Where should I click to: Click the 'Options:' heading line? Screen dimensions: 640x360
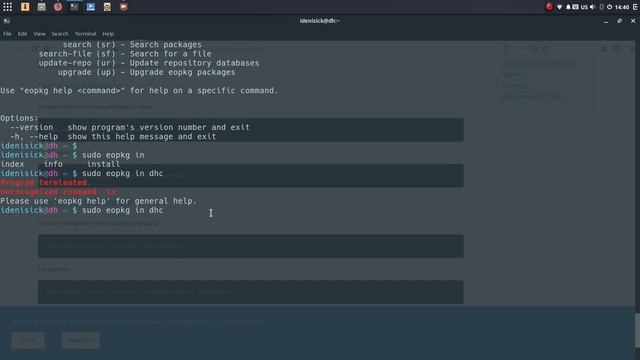(x=19, y=118)
